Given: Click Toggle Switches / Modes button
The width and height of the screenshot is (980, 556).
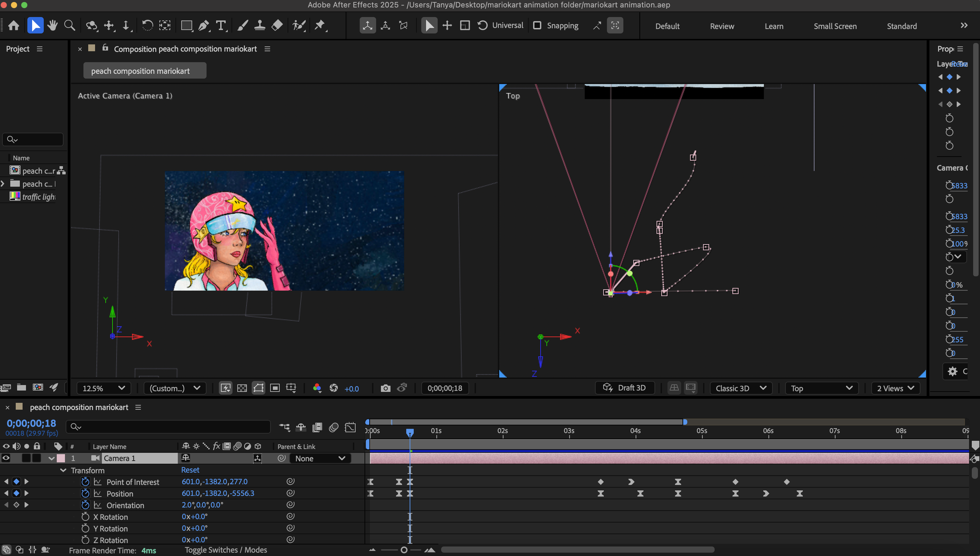Looking at the screenshot, I should click(226, 550).
